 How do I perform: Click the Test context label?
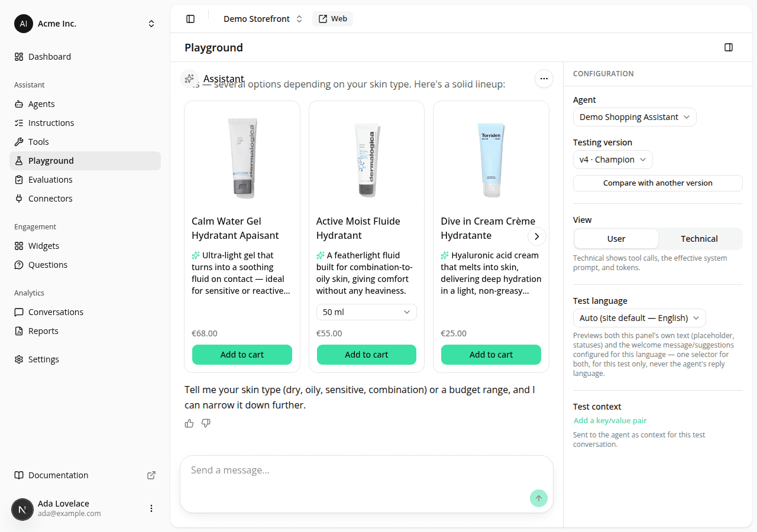click(597, 407)
